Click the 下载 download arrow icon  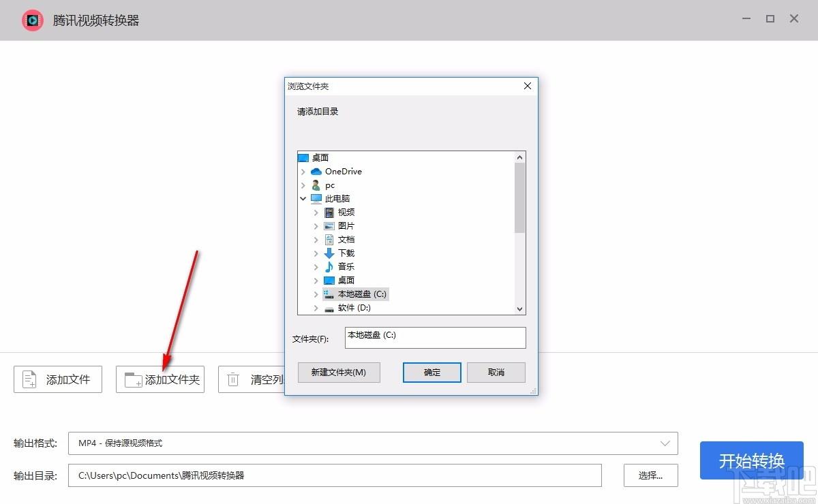(329, 253)
